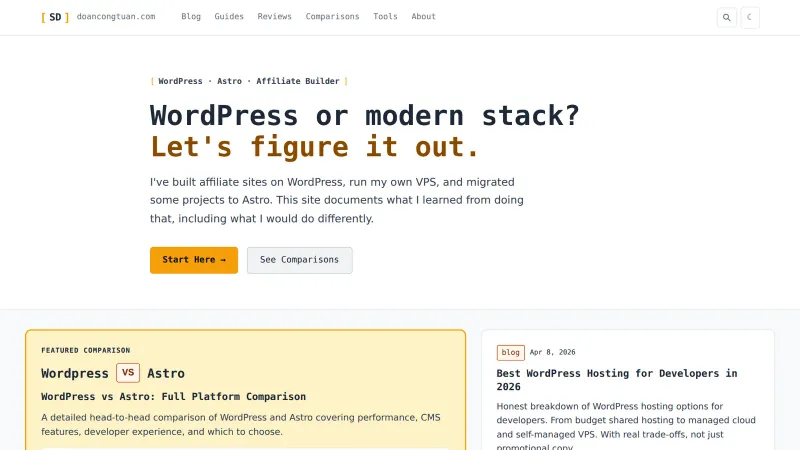The width and height of the screenshot is (800, 450).
Task: Visit the About page
Action: (423, 16)
